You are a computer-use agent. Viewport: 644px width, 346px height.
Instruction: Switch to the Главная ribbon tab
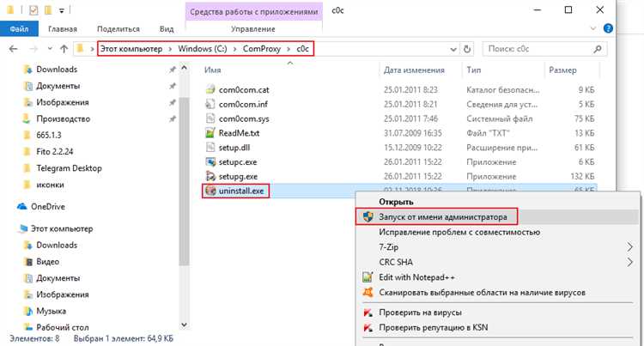[63, 29]
